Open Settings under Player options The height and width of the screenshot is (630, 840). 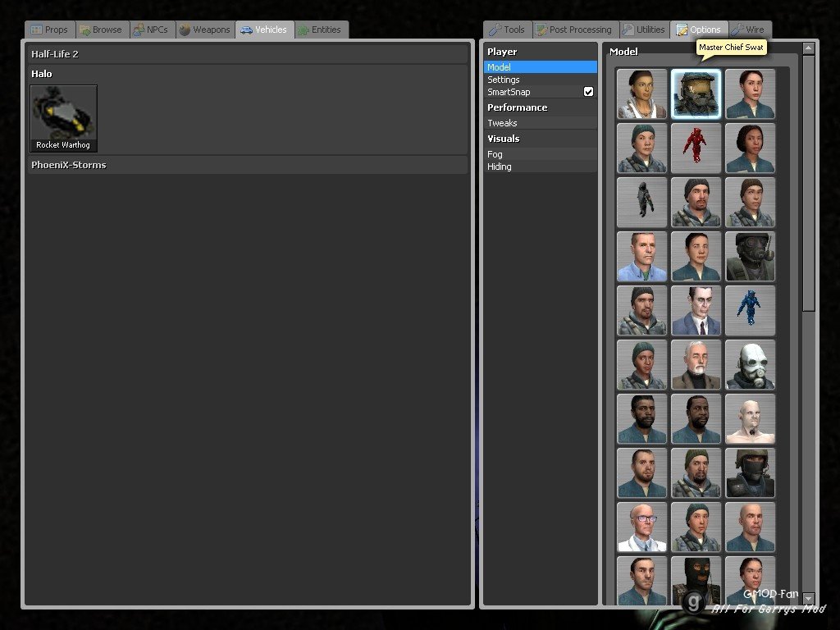coord(540,80)
